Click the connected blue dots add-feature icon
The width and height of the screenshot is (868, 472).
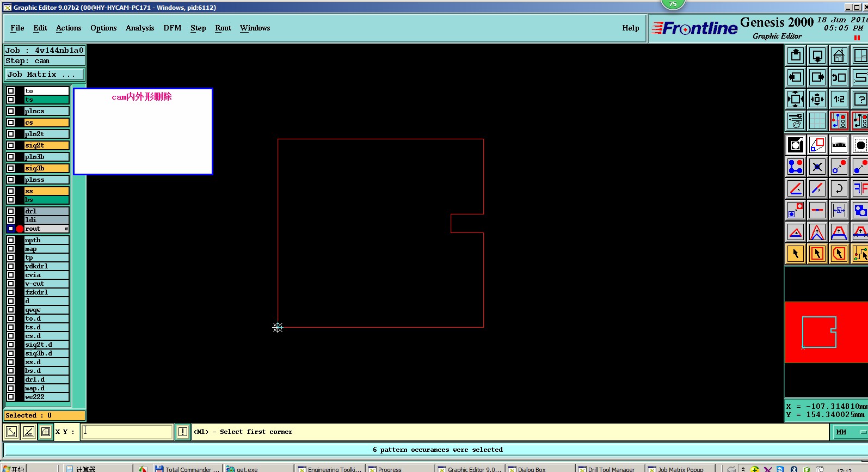click(796, 167)
